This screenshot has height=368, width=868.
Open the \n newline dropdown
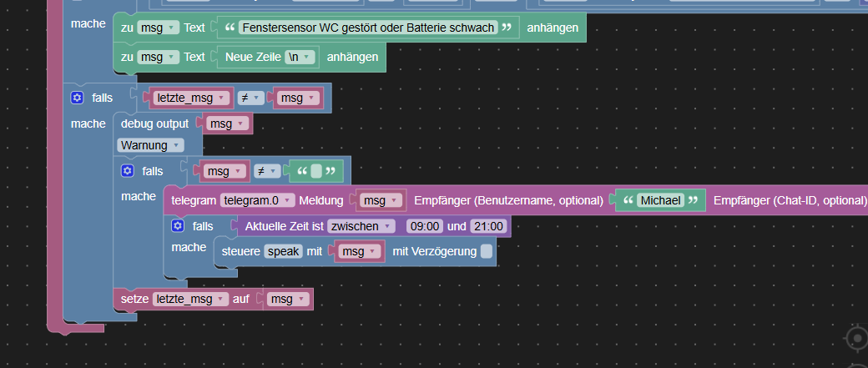[x=300, y=57]
